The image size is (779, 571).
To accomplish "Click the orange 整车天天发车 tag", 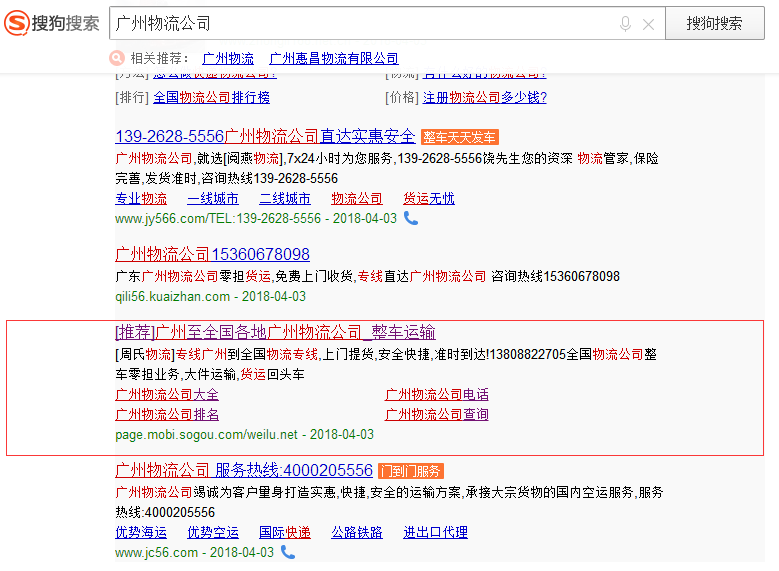I will coord(460,137).
